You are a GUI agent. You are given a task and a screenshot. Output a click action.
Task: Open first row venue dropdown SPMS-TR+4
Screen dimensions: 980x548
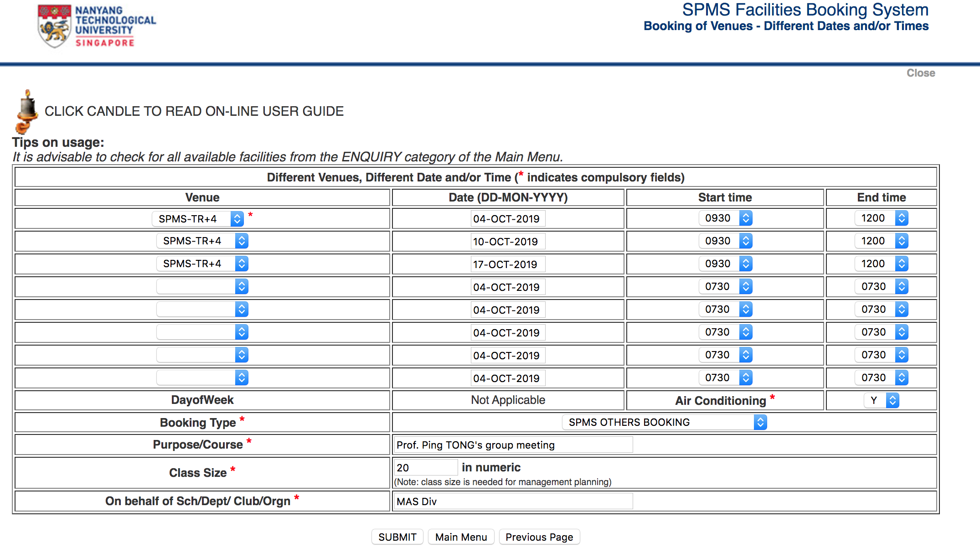[197, 219]
